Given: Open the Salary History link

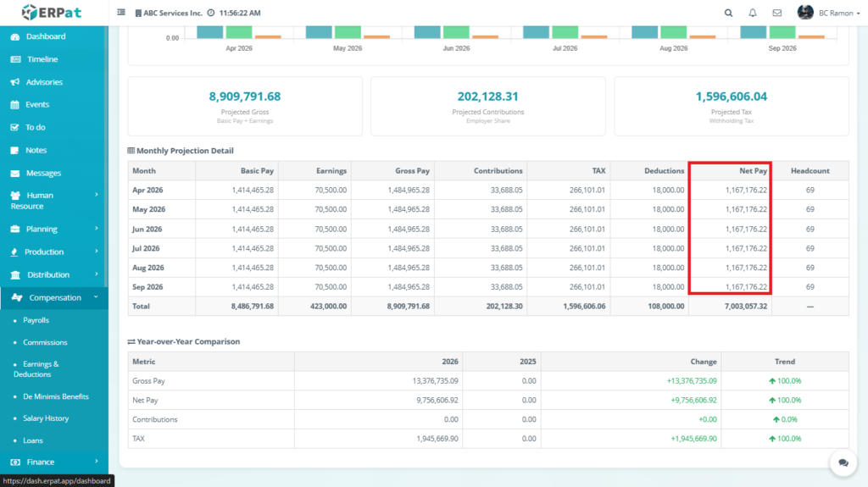Looking at the screenshot, I should 46,418.
